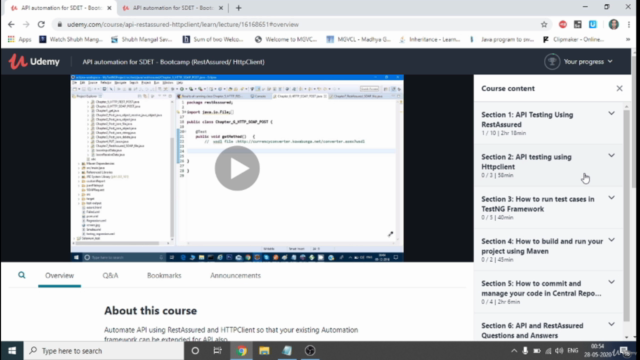This screenshot has height=360, width=640.
Task: Open the Java program to sw... bookmark
Action: point(502,39)
